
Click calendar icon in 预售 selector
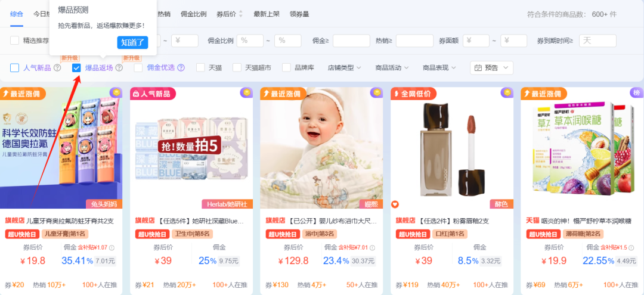(478, 68)
